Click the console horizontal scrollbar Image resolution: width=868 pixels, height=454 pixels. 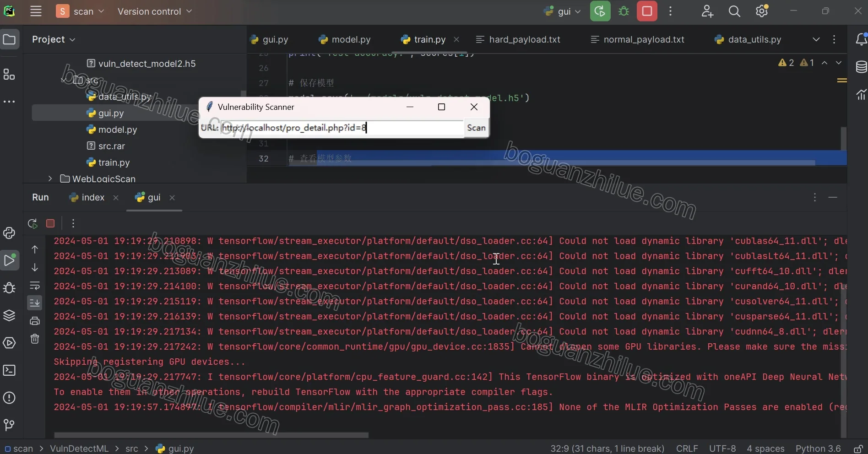coord(211,435)
